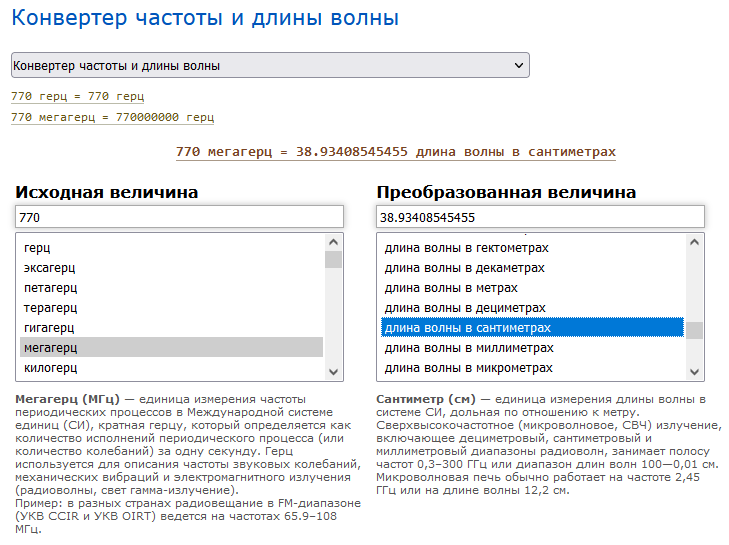This screenshot has height=545, width=729.
Task: Click the source value input field
Action: (x=179, y=217)
